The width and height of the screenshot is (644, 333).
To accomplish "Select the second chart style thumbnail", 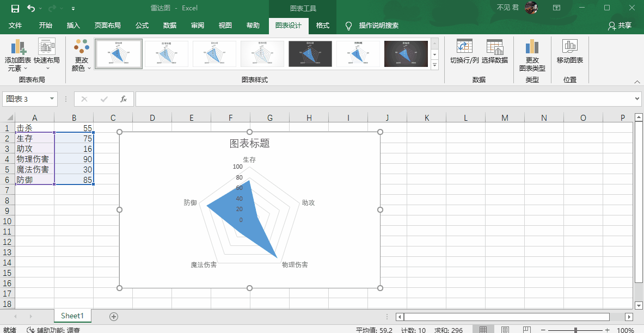I will 167,53.
